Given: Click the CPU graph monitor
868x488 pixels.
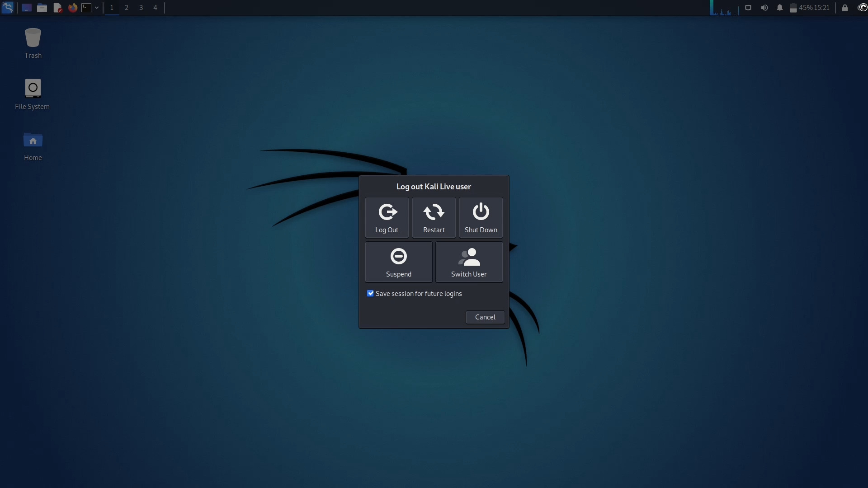Looking at the screenshot, I should [724, 8].
